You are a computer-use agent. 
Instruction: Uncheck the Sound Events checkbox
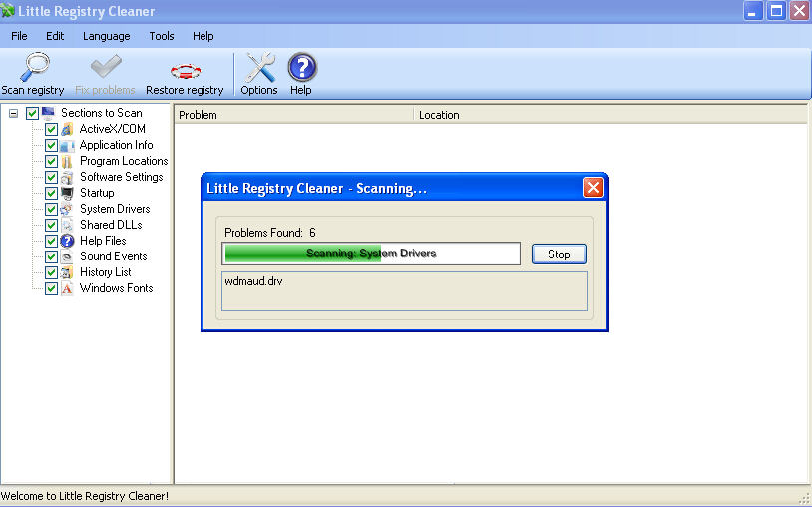tap(51, 256)
